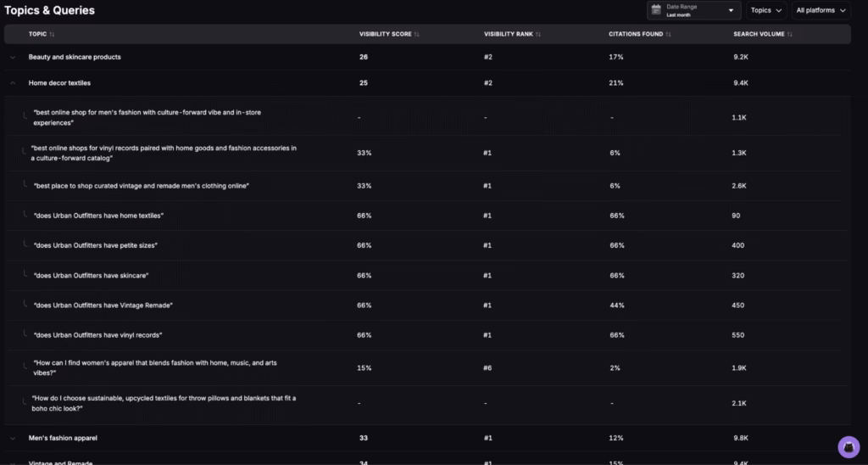Sort by Visibility Rank sort icon
The width and height of the screenshot is (868, 465).
tap(539, 34)
